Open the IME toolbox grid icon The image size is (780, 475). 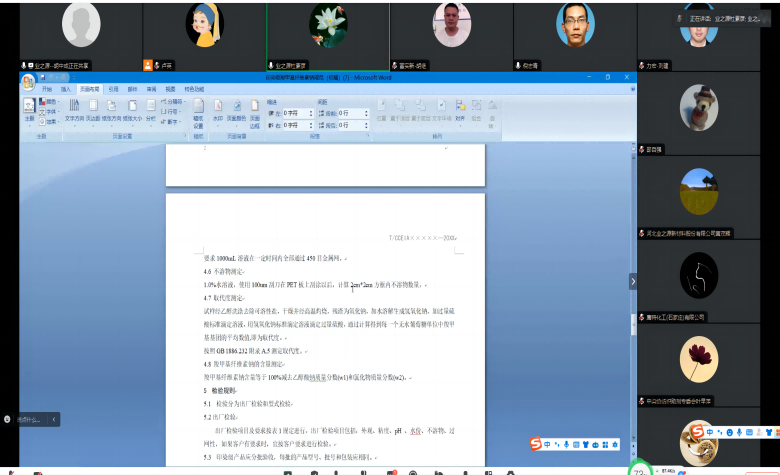click(605, 445)
